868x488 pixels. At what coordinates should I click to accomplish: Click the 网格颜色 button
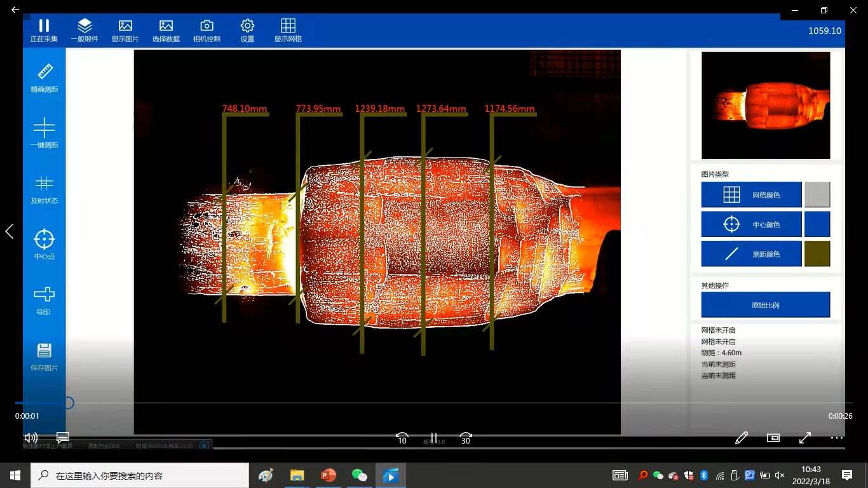pyautogui.click(x=751, y=195)
